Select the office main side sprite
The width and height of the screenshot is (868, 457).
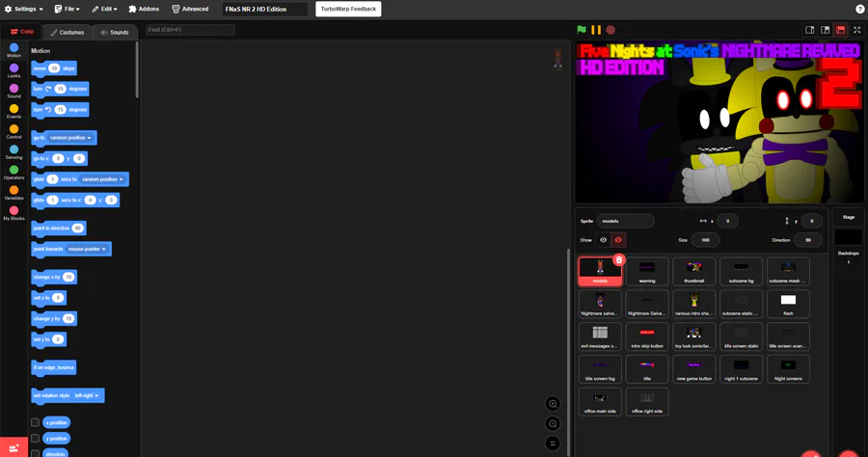pyautogui.click(x=600, y=402)
